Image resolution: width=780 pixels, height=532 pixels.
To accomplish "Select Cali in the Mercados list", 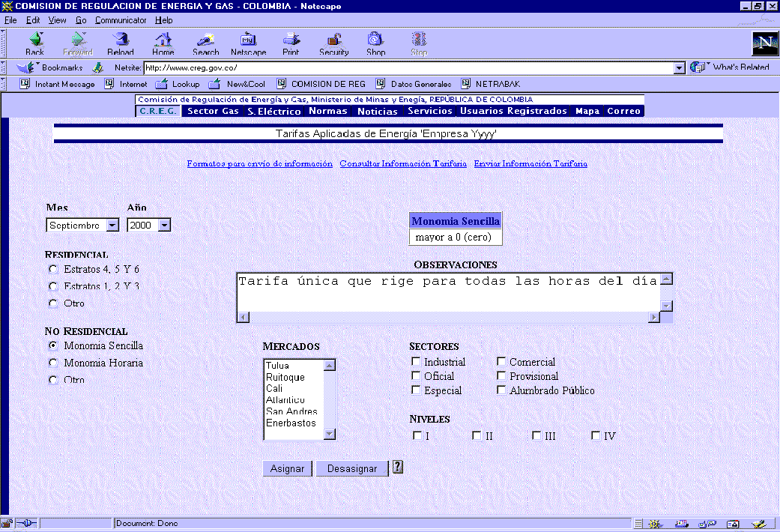I will [274, 389].
